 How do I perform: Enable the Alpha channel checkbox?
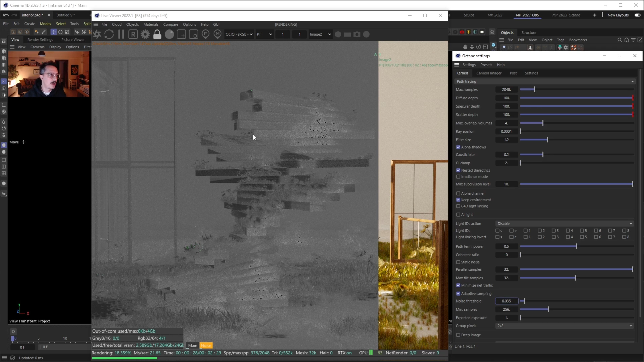pyautogui.click(x=458, y=193)
